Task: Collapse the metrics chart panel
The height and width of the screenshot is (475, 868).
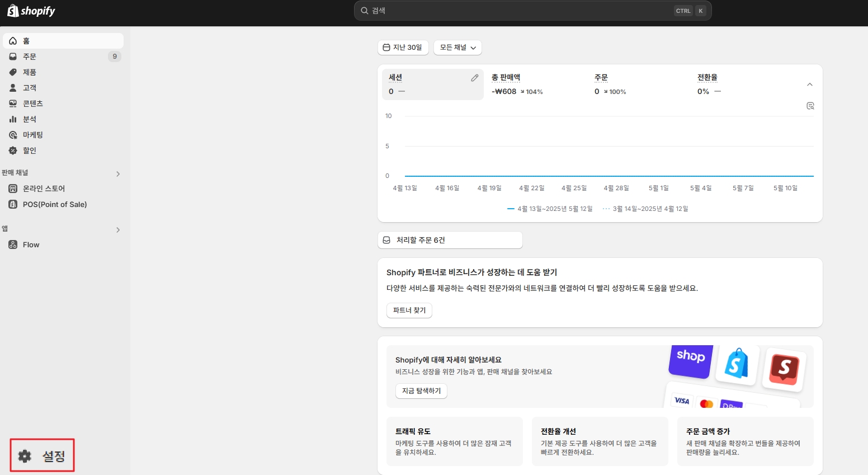Action: point(809,84)
